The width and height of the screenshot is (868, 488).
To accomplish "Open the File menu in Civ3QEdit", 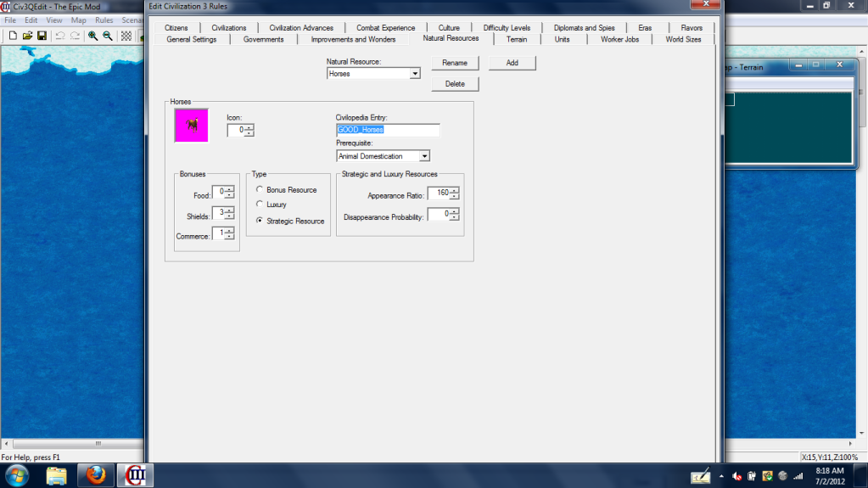I will (x=10, y=20).
